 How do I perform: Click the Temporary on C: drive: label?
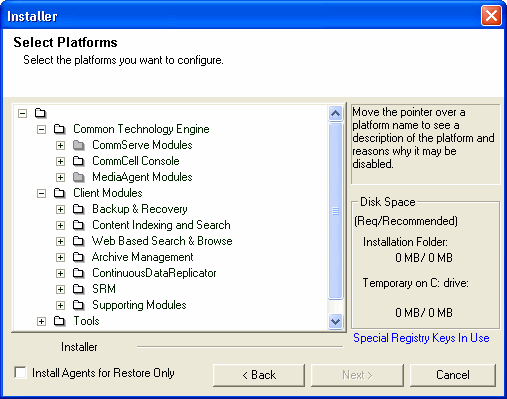[x=416, y=283]
